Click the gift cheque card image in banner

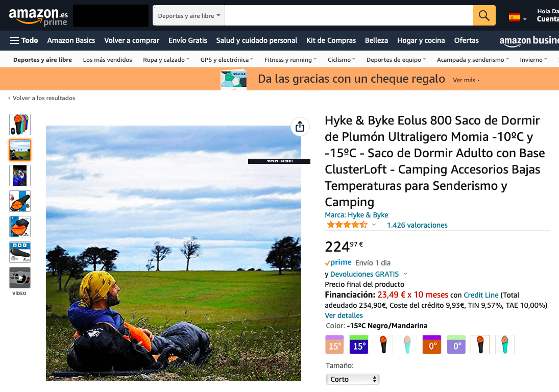[233, 79]
